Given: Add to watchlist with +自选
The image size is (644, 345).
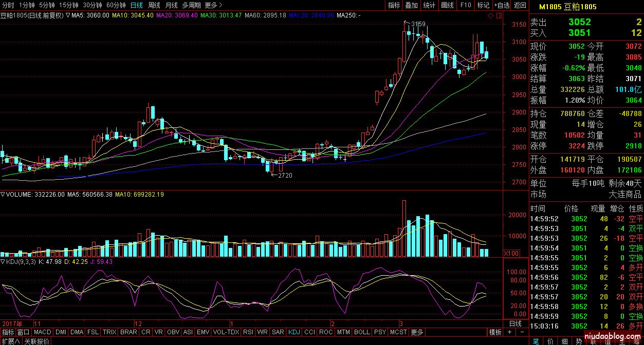Looking at the screenshot, I should point(502,5).
